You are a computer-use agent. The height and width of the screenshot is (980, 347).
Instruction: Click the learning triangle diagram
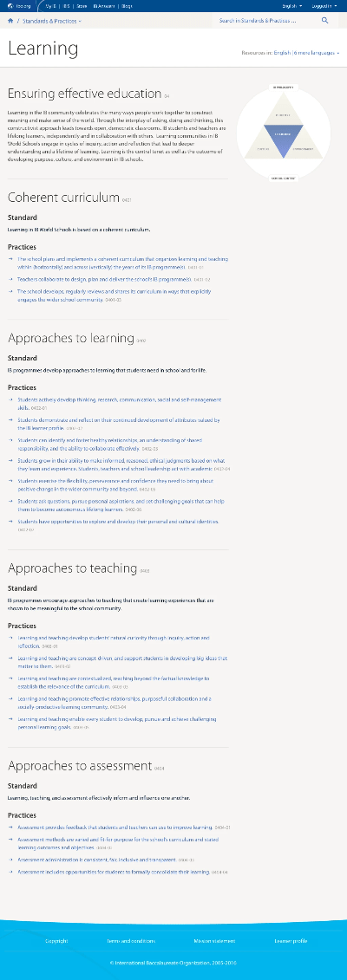pyautogui.click(x=283, y=133)
